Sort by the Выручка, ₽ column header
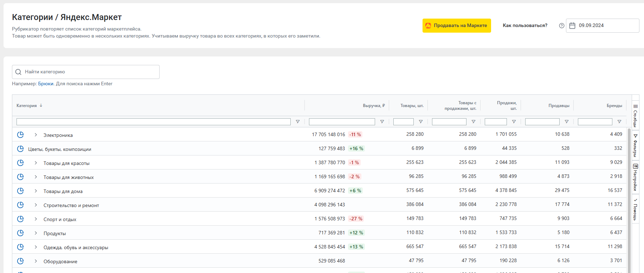The image size is (644, 273). 374,106
